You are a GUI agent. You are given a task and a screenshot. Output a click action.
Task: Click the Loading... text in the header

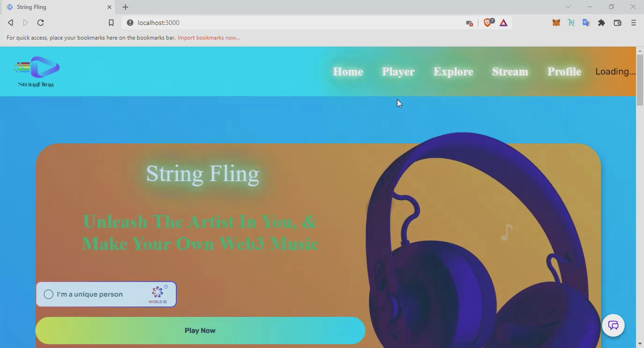tap(615, 72)
